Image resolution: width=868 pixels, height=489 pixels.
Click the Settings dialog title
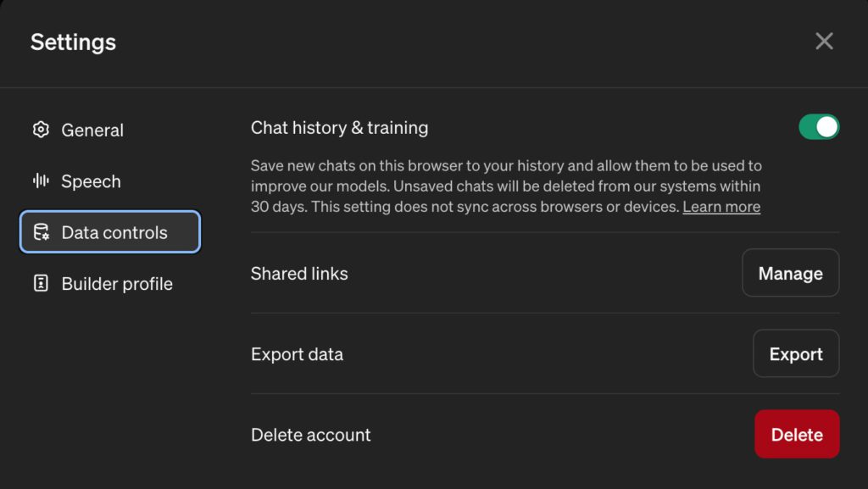(73, 42)
